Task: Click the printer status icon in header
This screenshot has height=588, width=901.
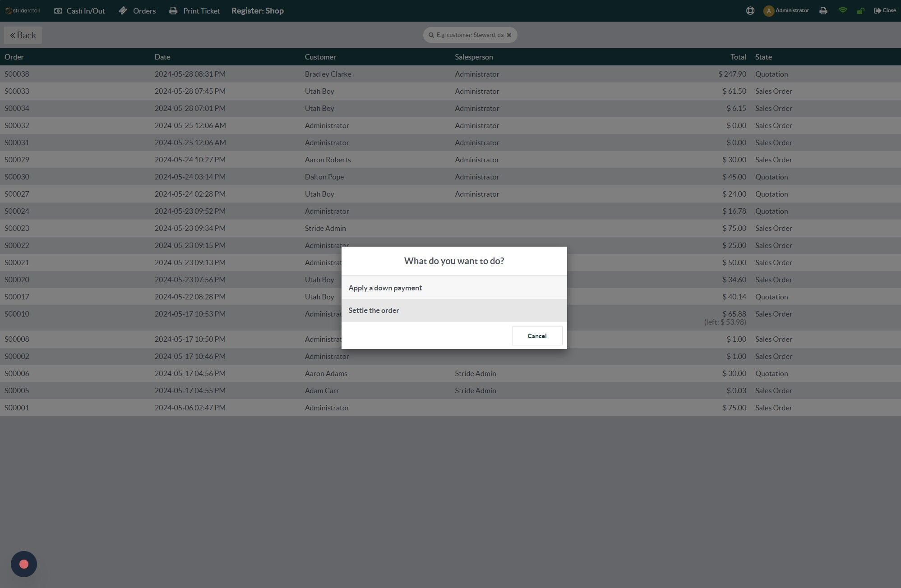Action: (823, 11)
